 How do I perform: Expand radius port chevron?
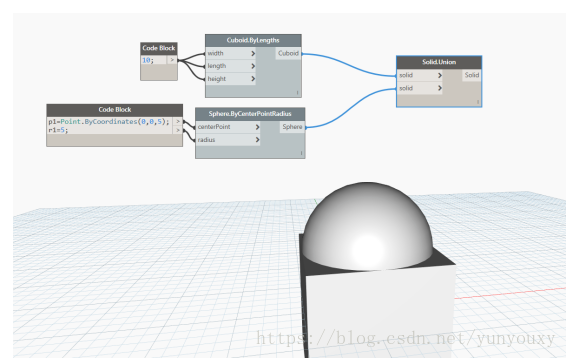[x=257, y=140]
